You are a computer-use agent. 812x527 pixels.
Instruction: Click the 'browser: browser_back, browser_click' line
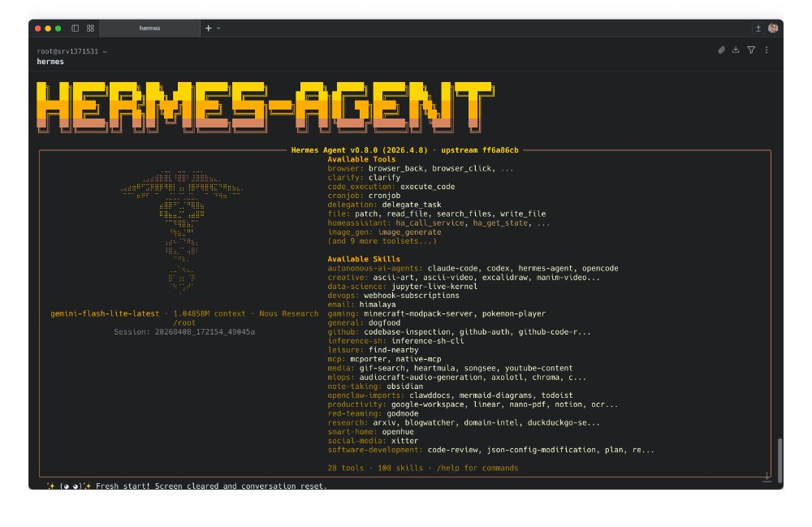420,168
